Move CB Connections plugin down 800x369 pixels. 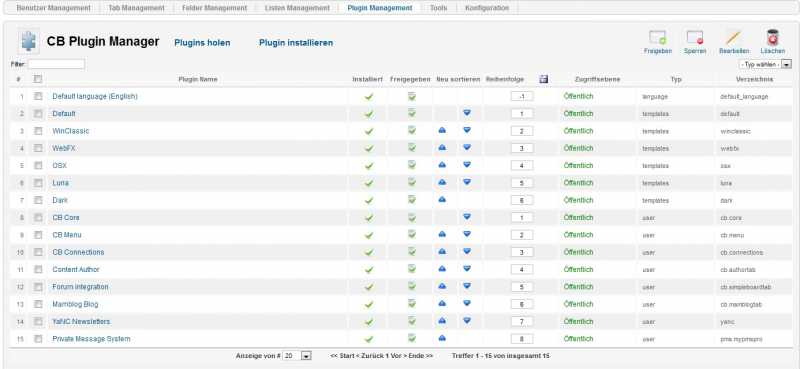[x=467, y=252]
